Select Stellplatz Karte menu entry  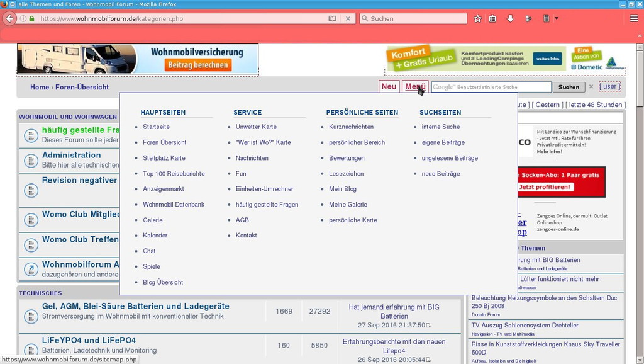click(164, 158)
